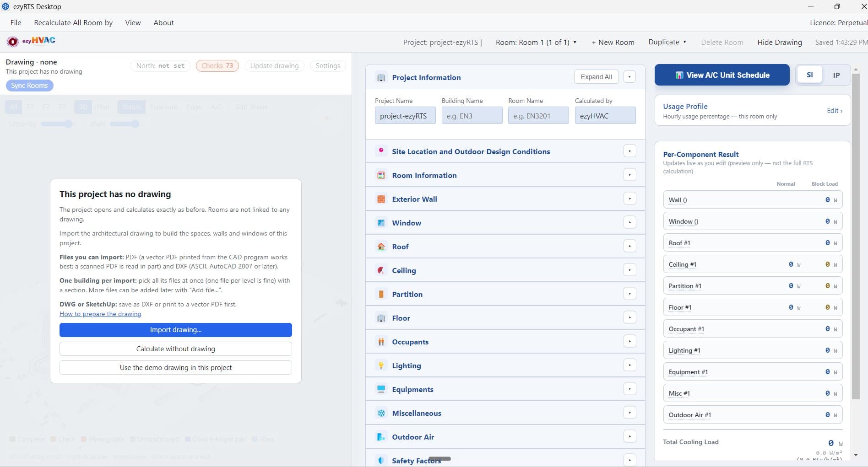Image resolution: width=868 pixels, height=467 pixels.
Task: Expand the Occupants section arrow
Action: tap(630, 341)
